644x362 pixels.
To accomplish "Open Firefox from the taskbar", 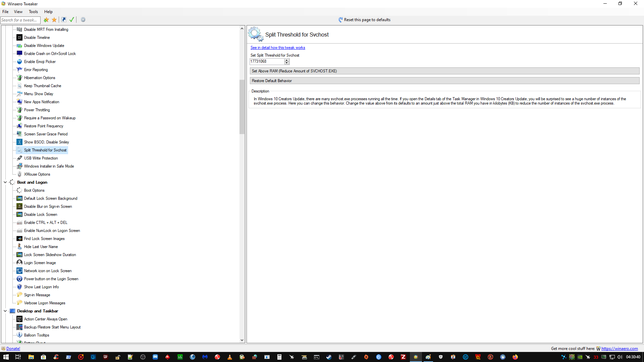I will coord(515,357).
